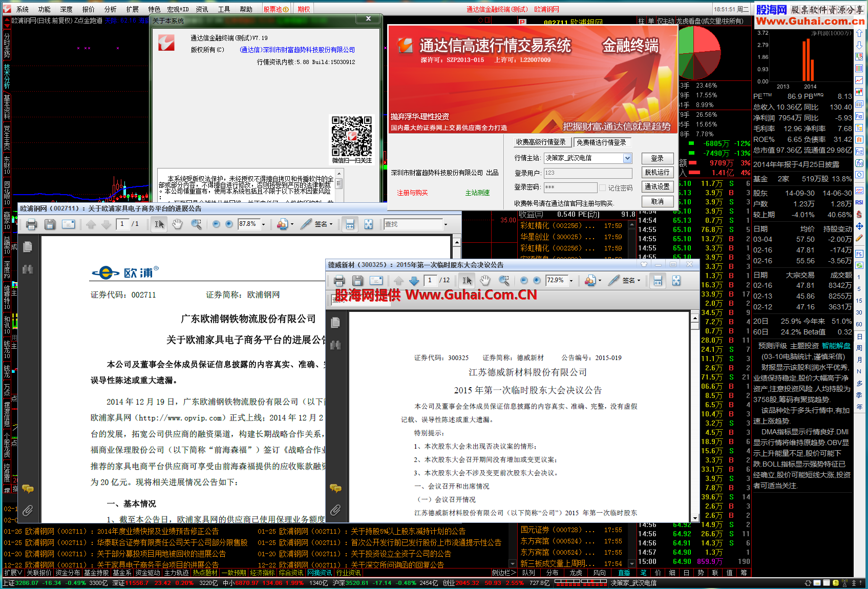Open the 功能 menu

[x=44, y=9]
